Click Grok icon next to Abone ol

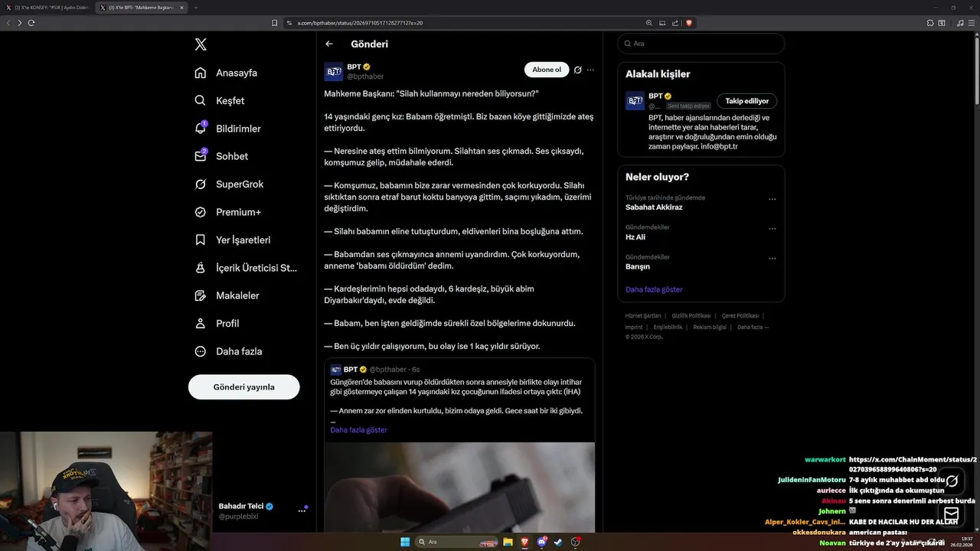click(x=578, y=70)
